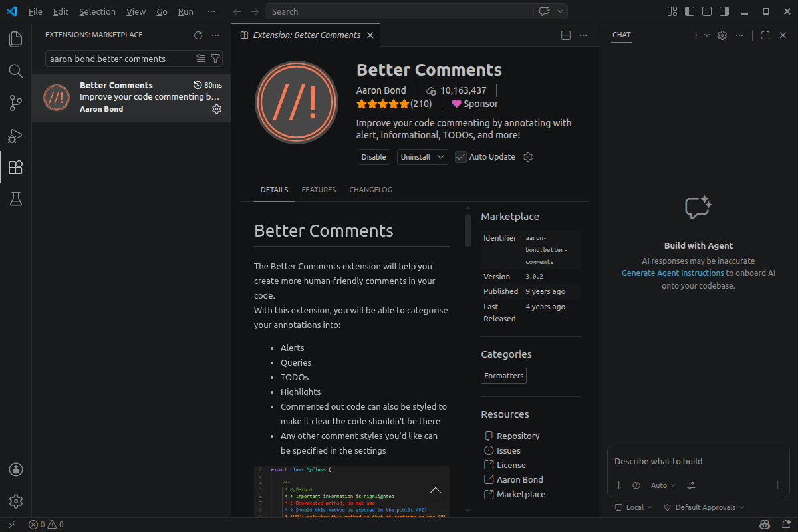Toggle secondary side bar visibility

[724, 11]
